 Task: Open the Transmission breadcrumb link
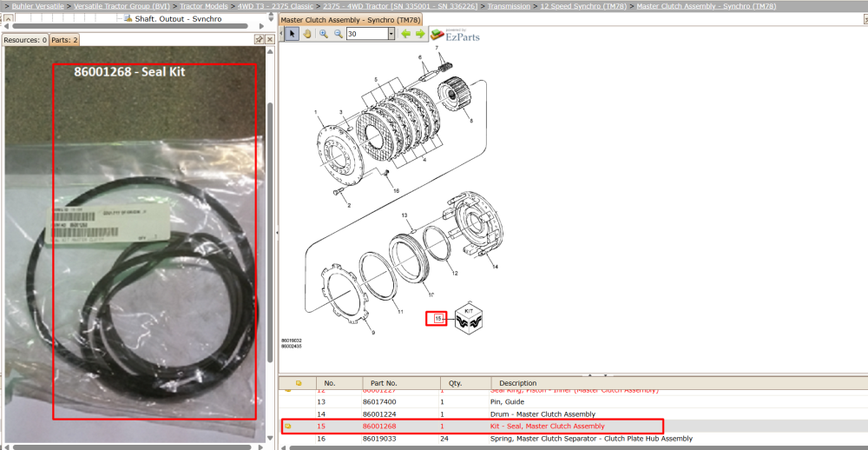pyautogui.click(x=509, y=6)
